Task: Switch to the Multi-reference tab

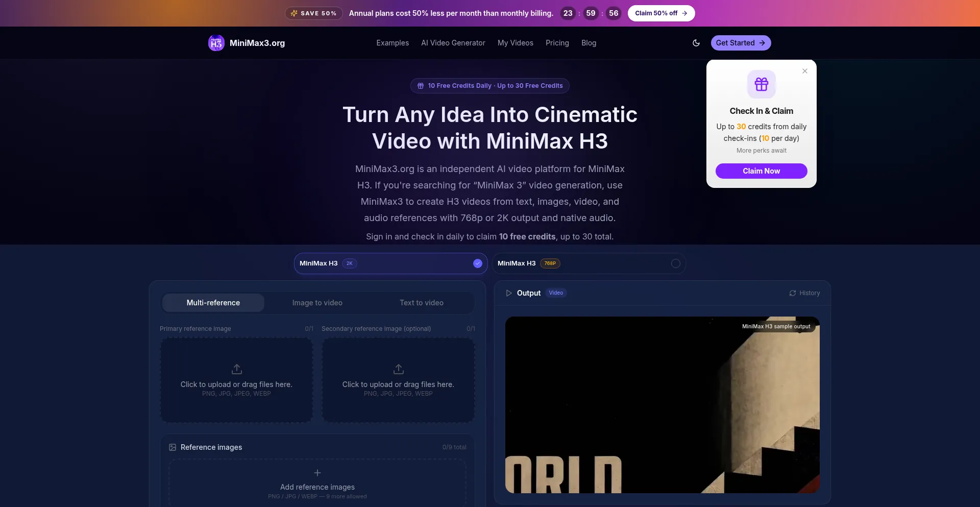Action: 213,303
